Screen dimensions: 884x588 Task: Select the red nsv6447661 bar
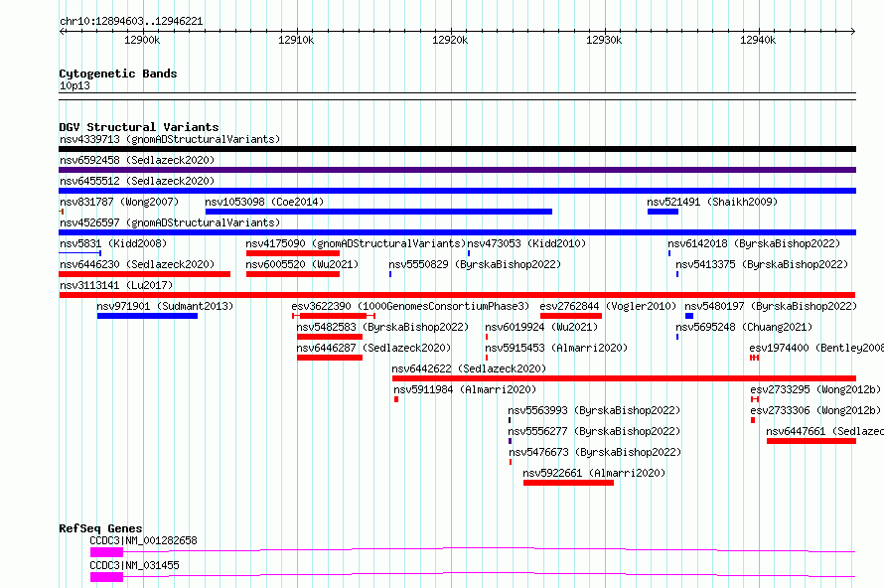click(x=811, y=441)
